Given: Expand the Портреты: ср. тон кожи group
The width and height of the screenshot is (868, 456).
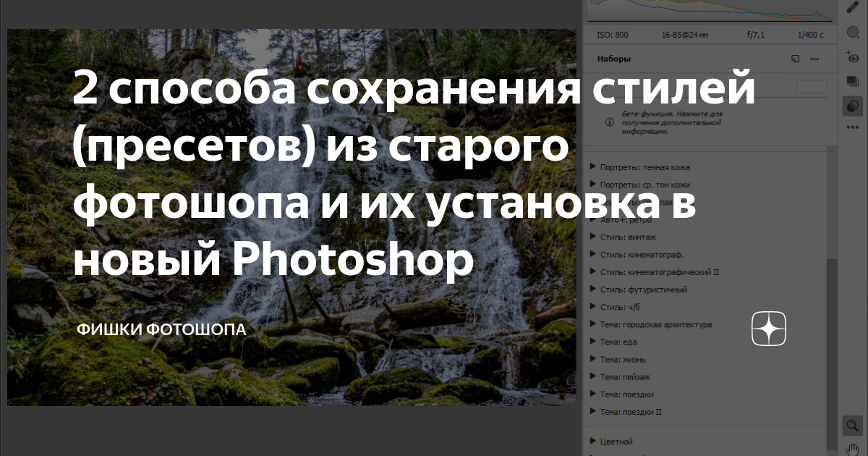Looking at the screenshot, I should coord(594,185).
